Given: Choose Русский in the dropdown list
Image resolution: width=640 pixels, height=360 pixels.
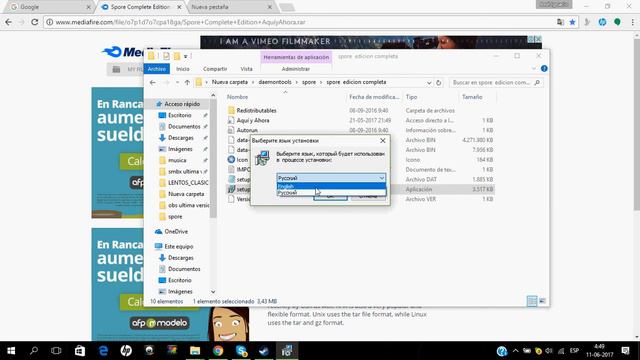Looking at the screenshot, I should (331, 193).
